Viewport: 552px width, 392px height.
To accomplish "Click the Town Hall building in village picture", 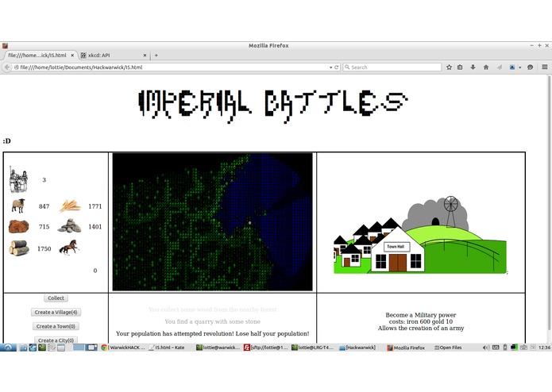I will pos(397,251).
